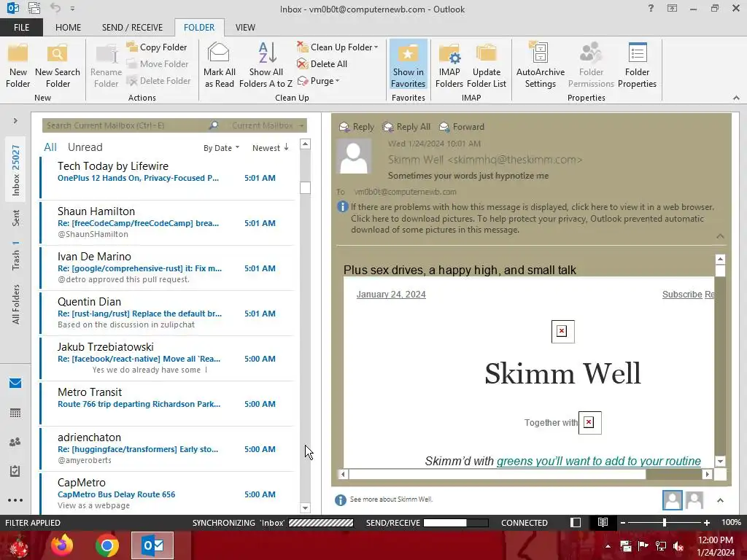The height and width of the screenshot is (560, 747).
Task: Open the FILE tab
Action: pos(21,28)
